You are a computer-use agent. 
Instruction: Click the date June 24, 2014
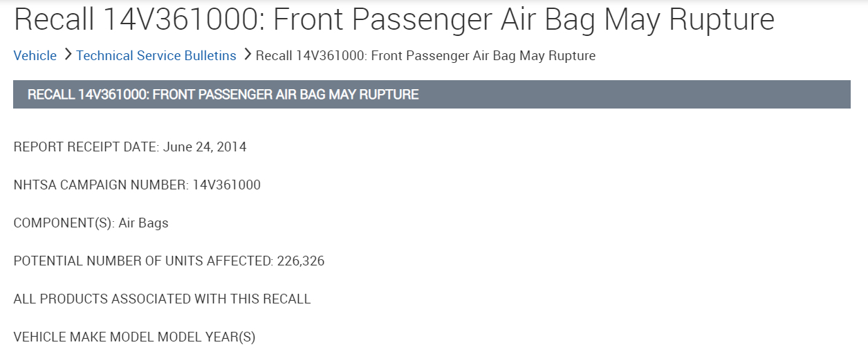205,147
